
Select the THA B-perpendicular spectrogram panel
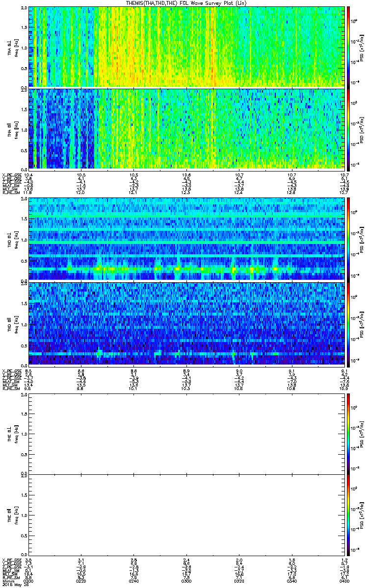click(x=186, y=47)
